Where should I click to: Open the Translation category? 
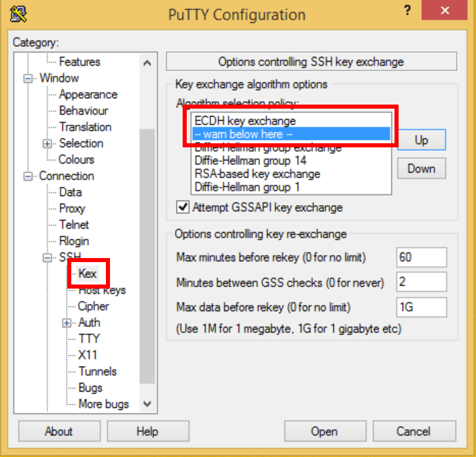click(x=86, y=127)
